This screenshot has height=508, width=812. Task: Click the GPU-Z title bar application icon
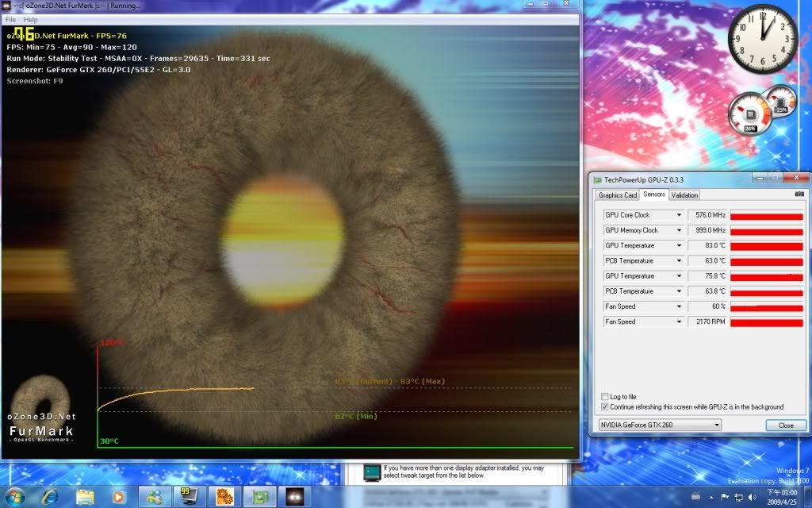pyautogui.click(x=597, y=180)
